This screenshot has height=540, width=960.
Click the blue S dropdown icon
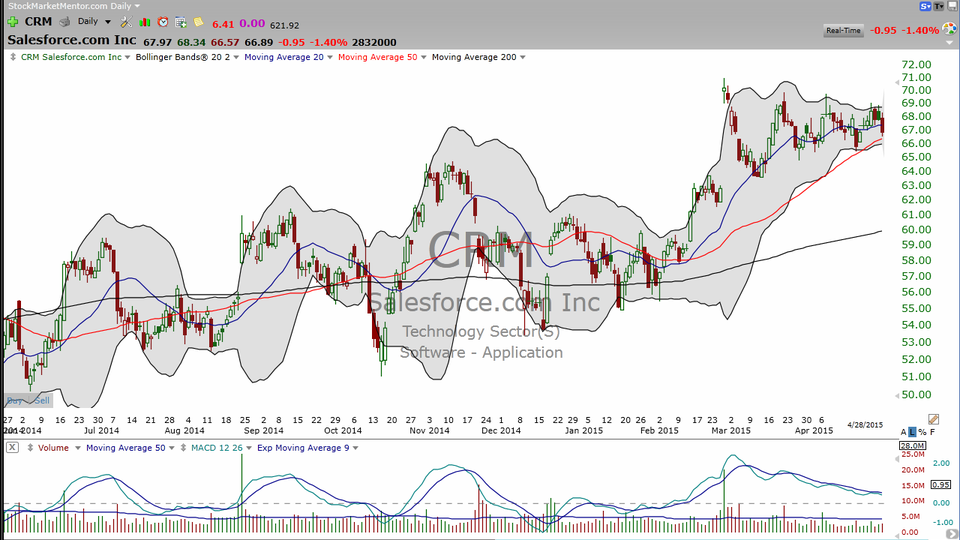click(925, 6)
